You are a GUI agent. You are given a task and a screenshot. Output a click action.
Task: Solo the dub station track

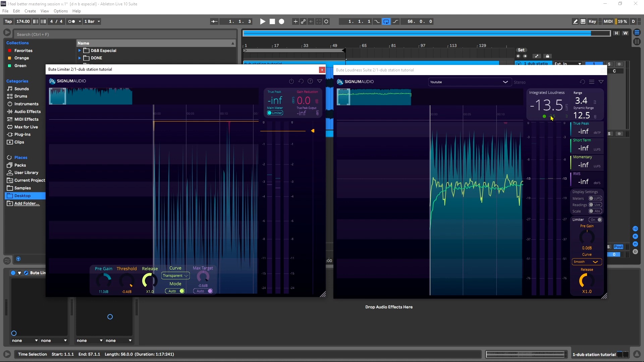tap(609, 64)
